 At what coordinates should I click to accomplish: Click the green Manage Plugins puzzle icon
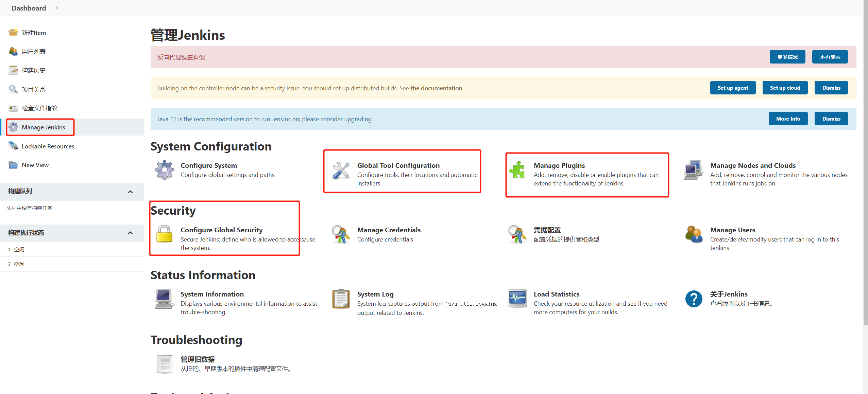tap(517, 170)
